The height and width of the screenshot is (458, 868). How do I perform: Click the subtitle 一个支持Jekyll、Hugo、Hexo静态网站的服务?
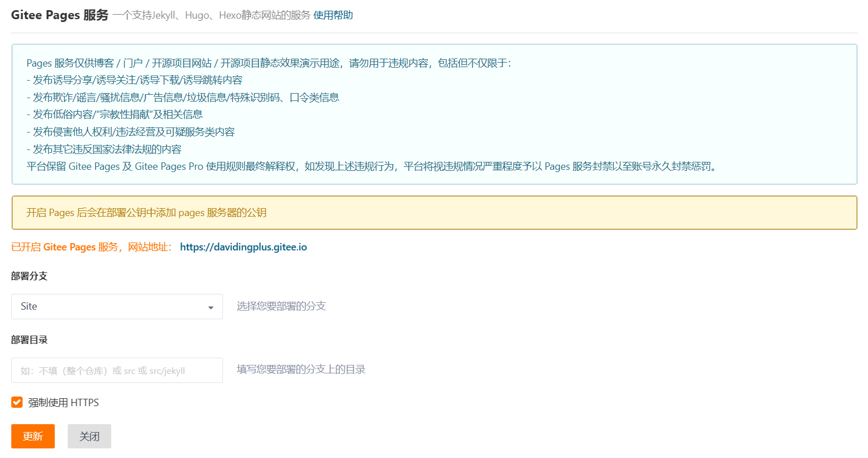click(211, 15)
